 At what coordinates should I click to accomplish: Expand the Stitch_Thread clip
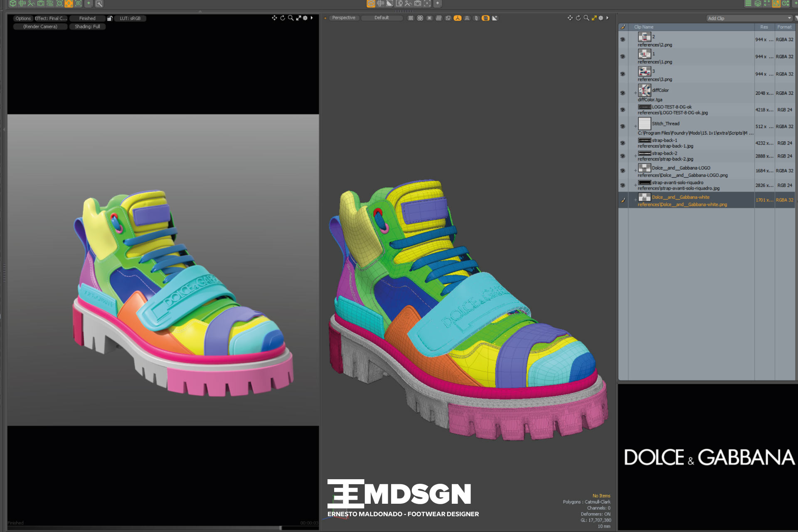point(635,126)
